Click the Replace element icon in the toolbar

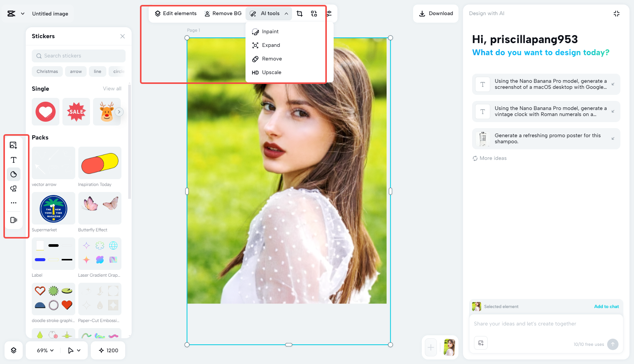tap(314, 13)
